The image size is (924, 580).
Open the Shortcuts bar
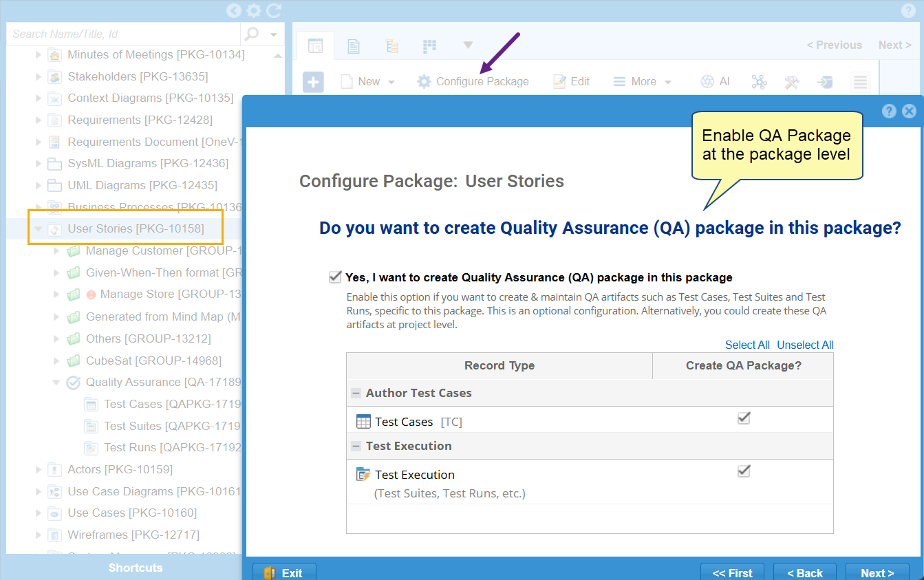pyautogui.click(x=136, y=568)
